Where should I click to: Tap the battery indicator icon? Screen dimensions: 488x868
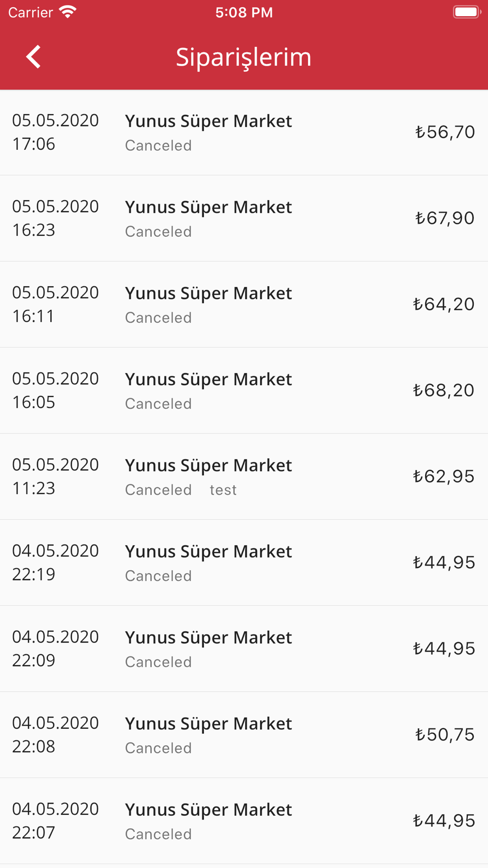pyautogui.click(x=467, y=12)
